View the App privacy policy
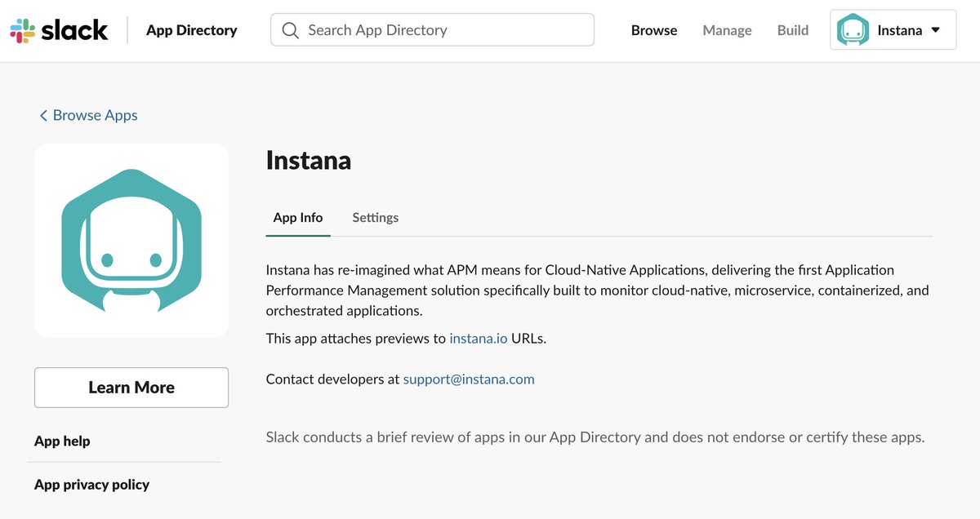The image size is (980, 519). point(91,484)
